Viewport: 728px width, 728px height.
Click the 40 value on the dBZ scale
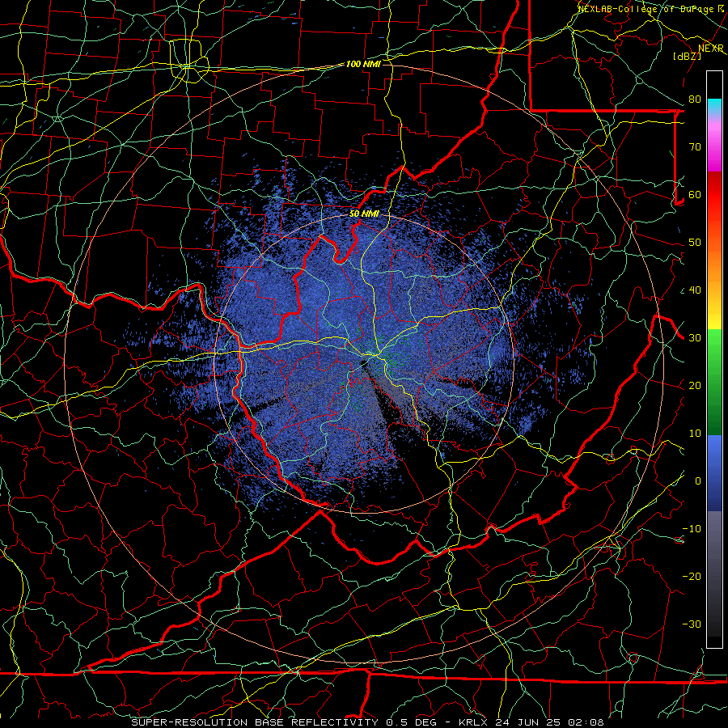coord(695,290)
